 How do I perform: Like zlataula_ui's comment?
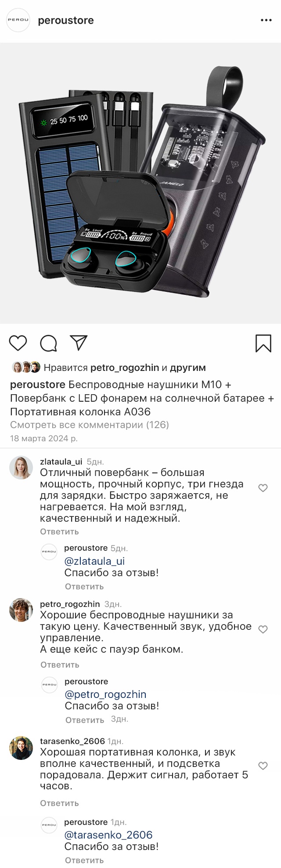coord(263,488)
